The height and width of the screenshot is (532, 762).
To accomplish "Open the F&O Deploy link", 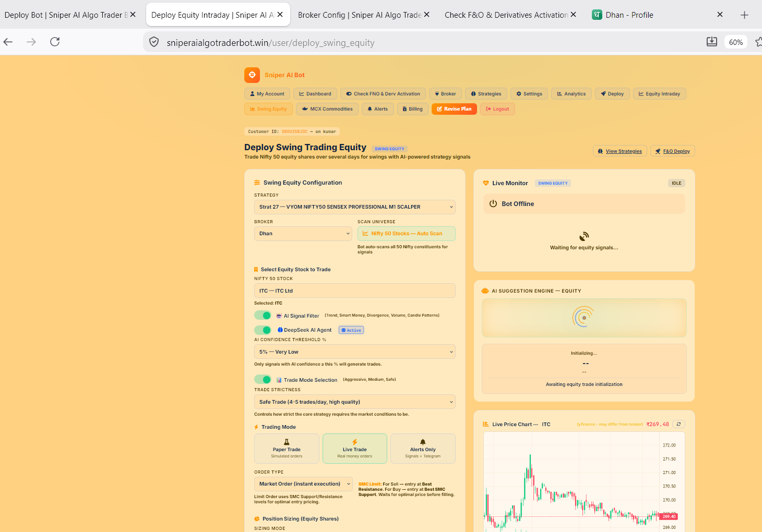I will pos(673,151).
